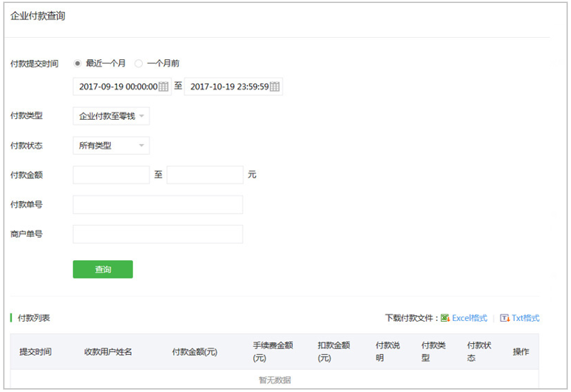
Task: Click the 商户单号 text field
Action: (x=158, y=234)
